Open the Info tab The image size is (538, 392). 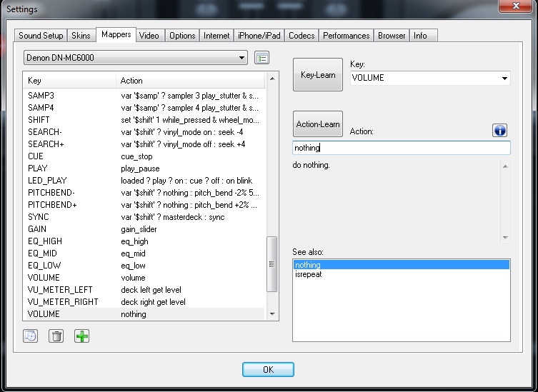[423, 36]
